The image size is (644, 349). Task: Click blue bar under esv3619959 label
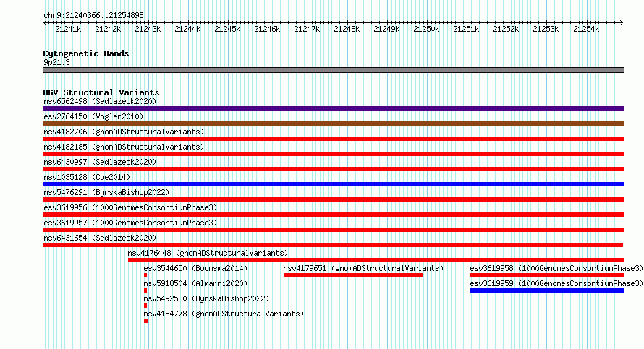click(547, 290)
